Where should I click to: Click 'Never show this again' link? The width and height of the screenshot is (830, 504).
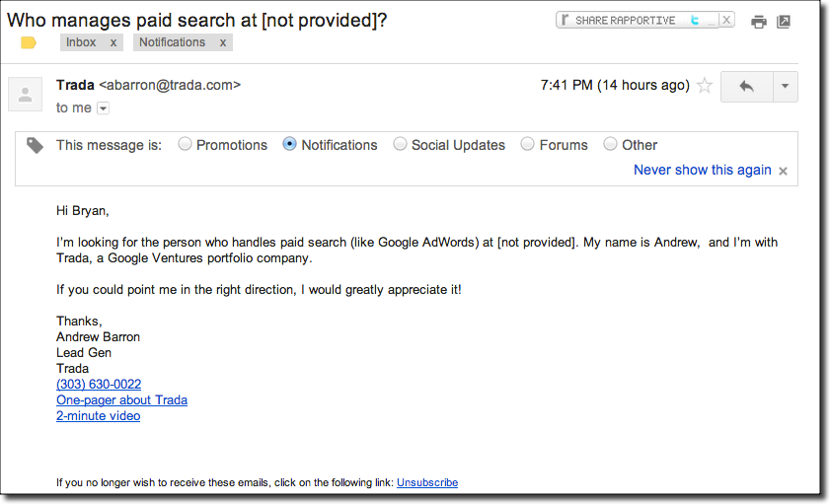pyautogui.click(x=702, y=170)
